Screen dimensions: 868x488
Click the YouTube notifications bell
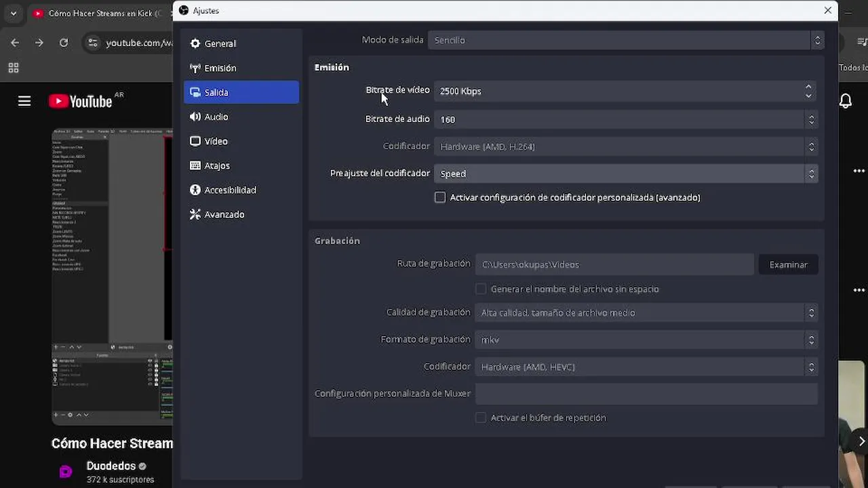(846, 101)
